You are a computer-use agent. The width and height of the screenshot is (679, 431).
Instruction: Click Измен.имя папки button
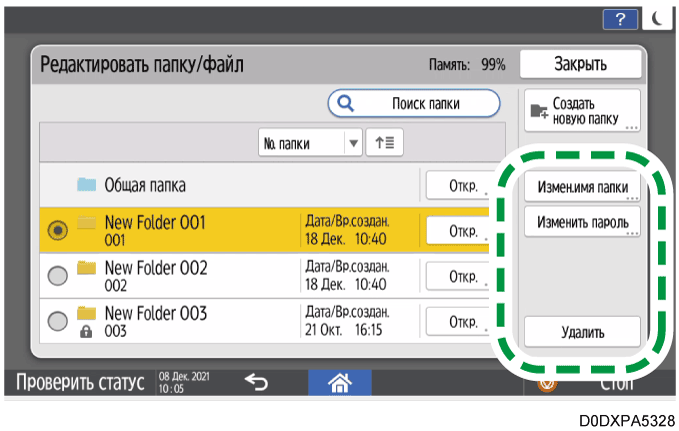(582, 186)
